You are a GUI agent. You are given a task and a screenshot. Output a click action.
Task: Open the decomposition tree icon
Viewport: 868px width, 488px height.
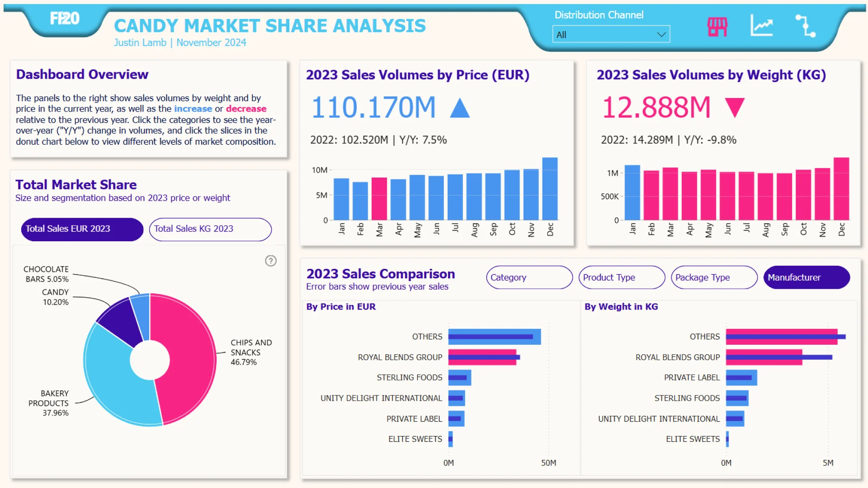(x=805, y=26)
